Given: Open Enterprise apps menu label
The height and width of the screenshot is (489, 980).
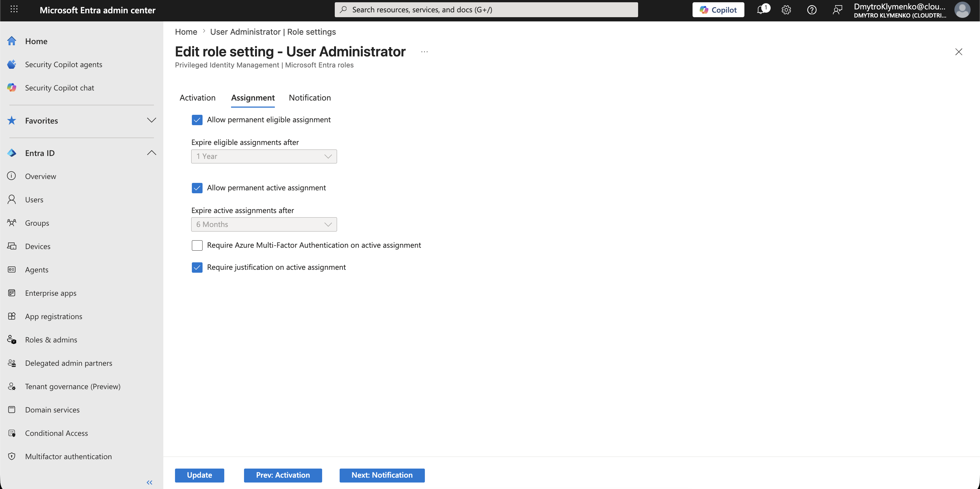Looking at the screenshot, I should coord(51,293).
